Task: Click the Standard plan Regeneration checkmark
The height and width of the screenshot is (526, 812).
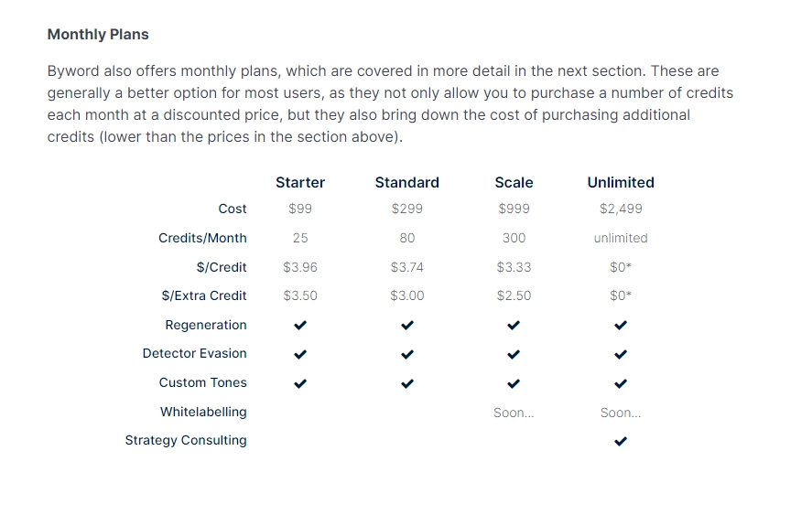Action: click(407, 325)
